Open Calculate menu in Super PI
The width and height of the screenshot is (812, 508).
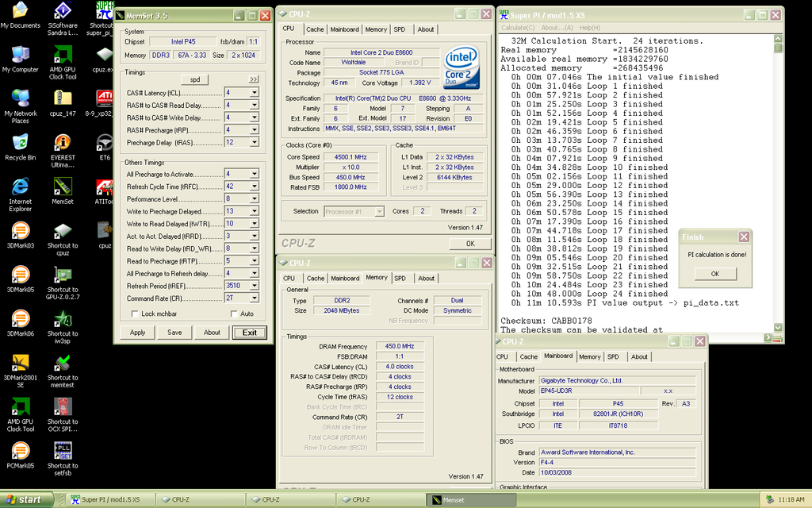tap(518, 28)
